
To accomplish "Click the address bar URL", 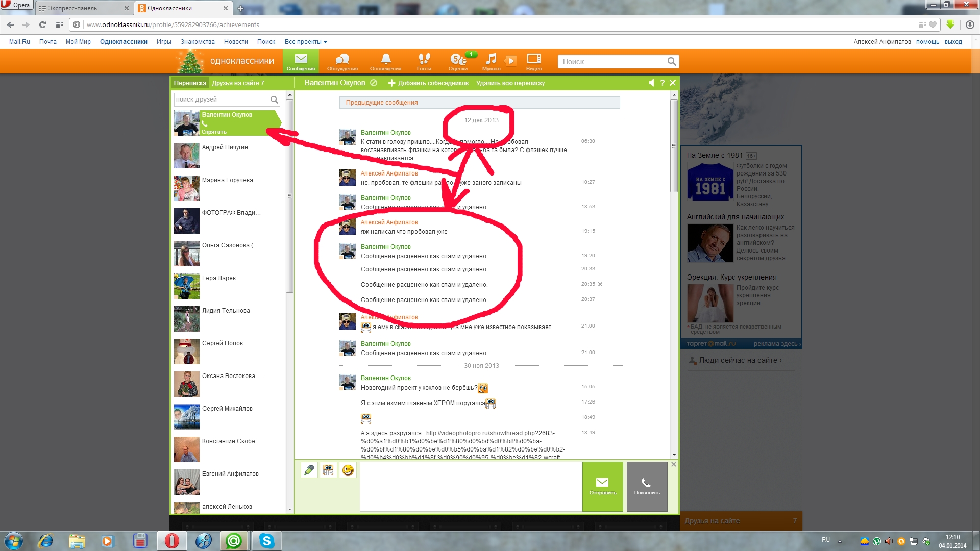I will tap(173, 24).
